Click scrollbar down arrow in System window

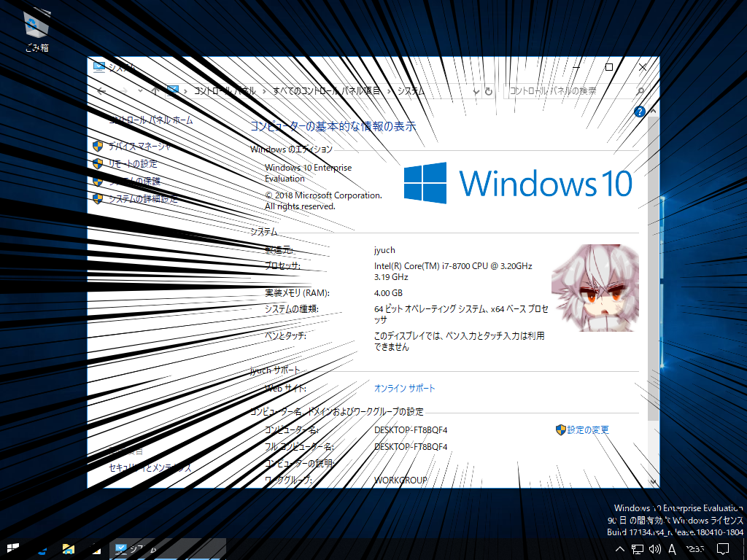coord(653,482)
